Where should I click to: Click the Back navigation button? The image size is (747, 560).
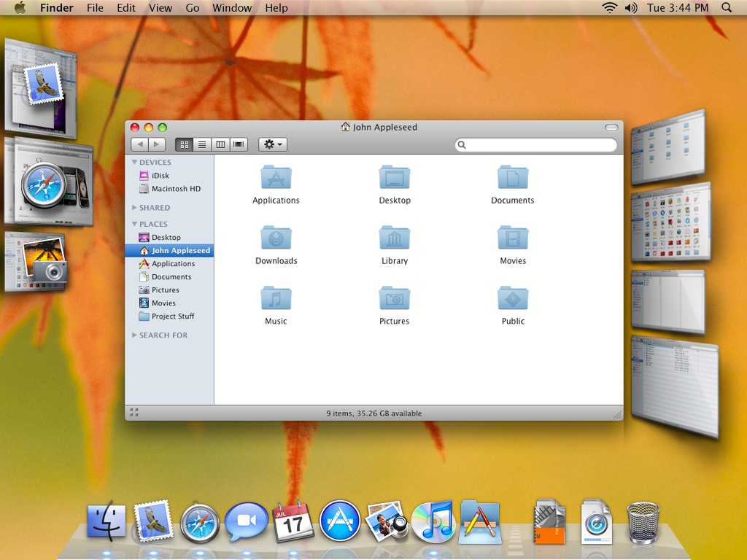click(x=139, y=144)
